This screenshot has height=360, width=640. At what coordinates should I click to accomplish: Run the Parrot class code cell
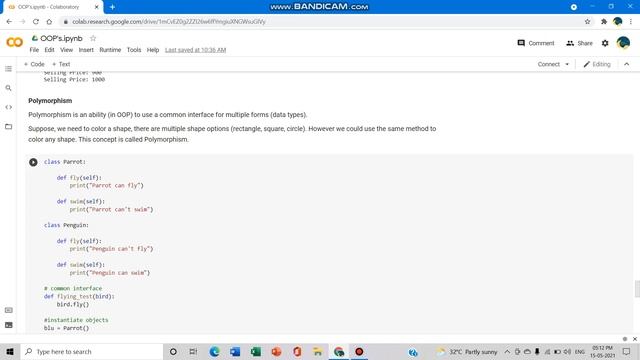point(33,162)
